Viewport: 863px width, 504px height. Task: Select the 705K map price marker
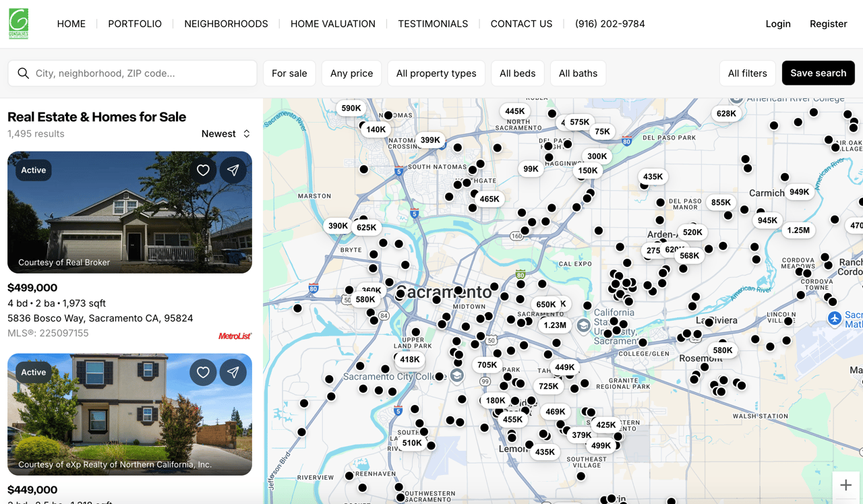pyautogui.click(x=487, y=365)
